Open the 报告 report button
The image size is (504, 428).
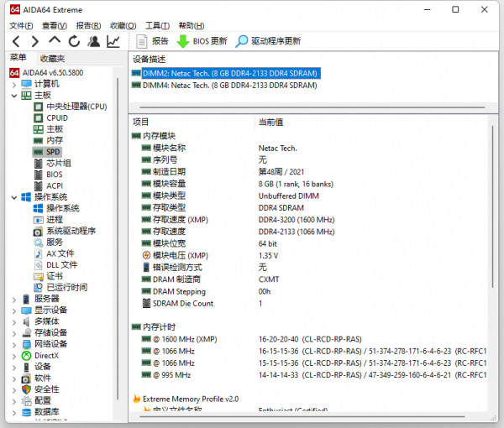tap(152, 41)
